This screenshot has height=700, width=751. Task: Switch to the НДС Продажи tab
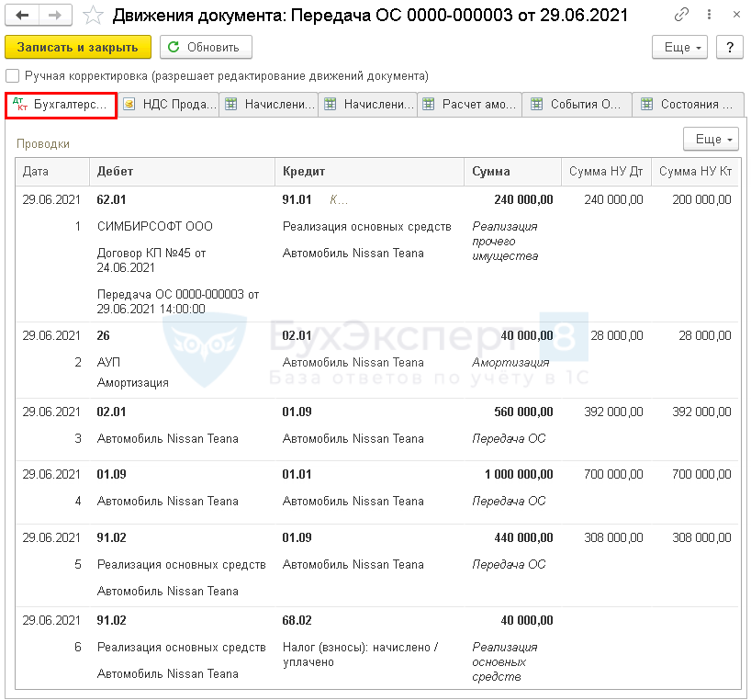pyautogui.click(x=169, y=105)
